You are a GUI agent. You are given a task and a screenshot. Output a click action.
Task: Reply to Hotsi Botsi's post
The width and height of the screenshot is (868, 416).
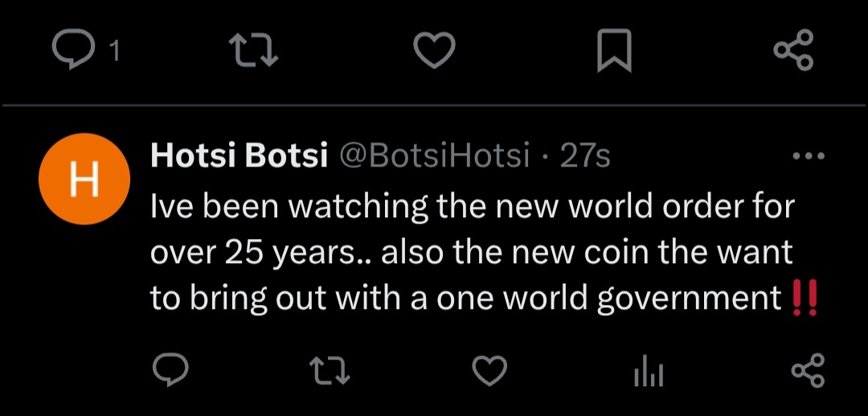point(170,370)
